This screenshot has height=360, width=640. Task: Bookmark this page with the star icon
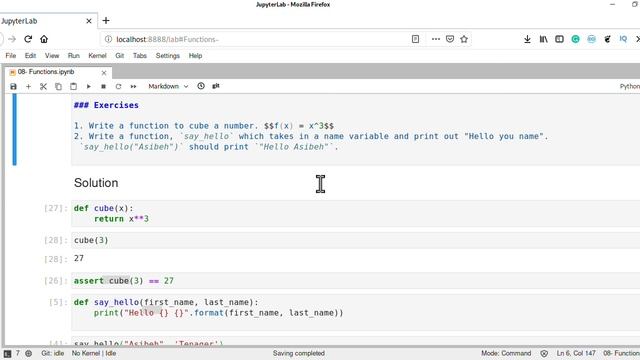464,39
